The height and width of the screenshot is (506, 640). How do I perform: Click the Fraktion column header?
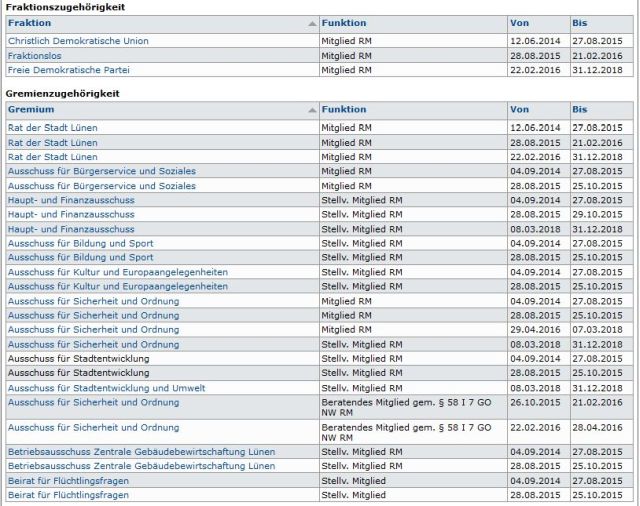click(x=29, y=23)
